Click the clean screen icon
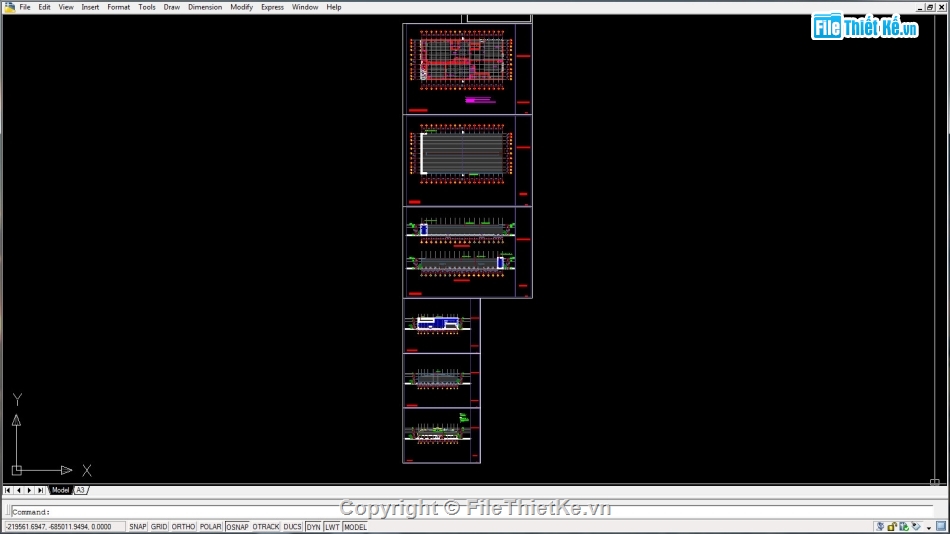Screen dimensions: 950x534 coord(941,527)
